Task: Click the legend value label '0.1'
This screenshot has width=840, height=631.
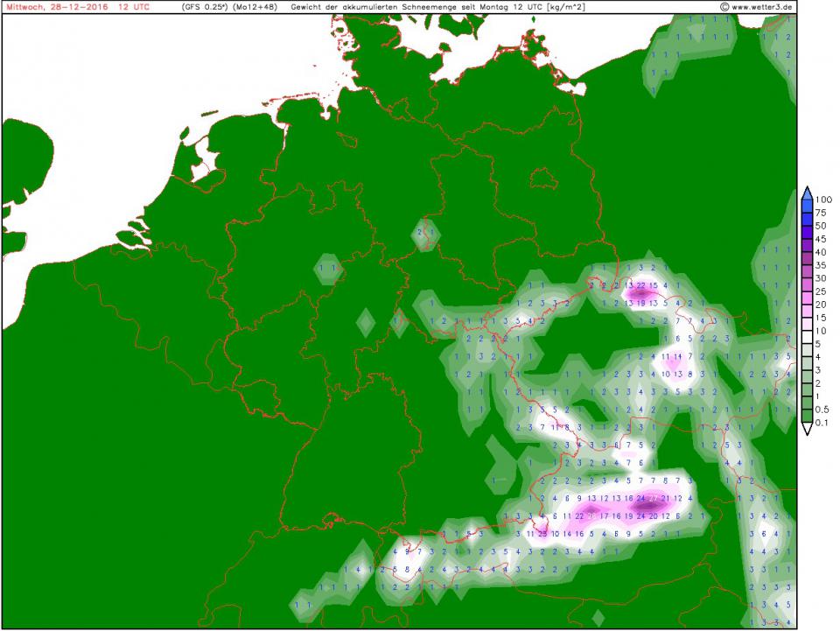Action: (x=824, y=423)
